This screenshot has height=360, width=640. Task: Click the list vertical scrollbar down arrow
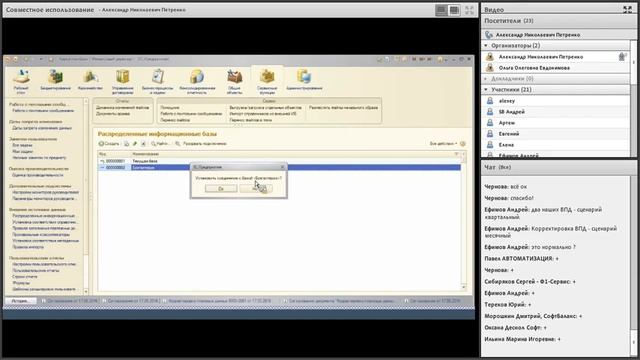464,287
